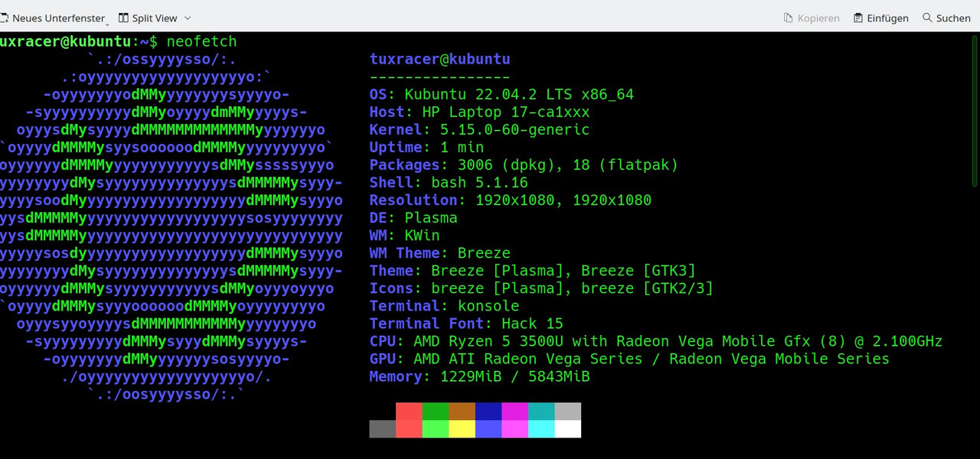This screenshot has height=459, width=980.
Task: Click the OS value "Kubuntu 22.04.2 LTS x86_64"
Action: click(519, 94)
